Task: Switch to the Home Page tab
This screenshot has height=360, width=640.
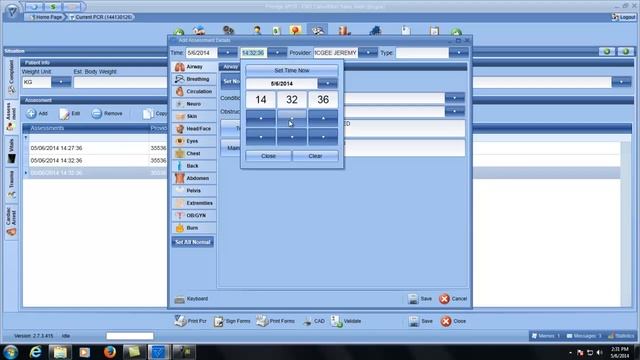Action: 46,17
